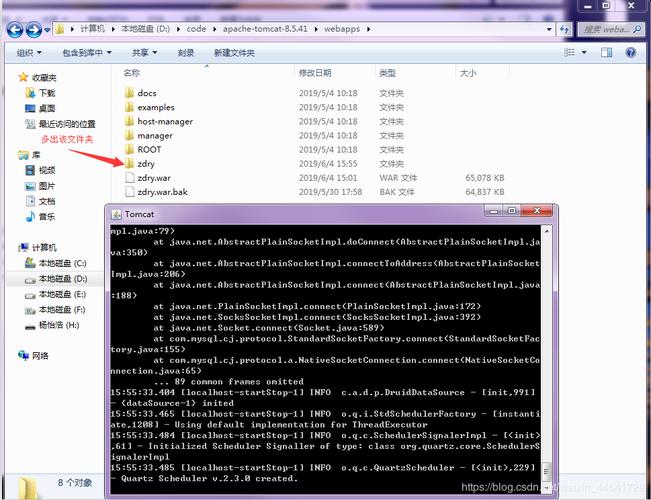Click 新建文件夹 toolbar button
This screenshot has height=500, width=651.
click(x=234, y=53)
